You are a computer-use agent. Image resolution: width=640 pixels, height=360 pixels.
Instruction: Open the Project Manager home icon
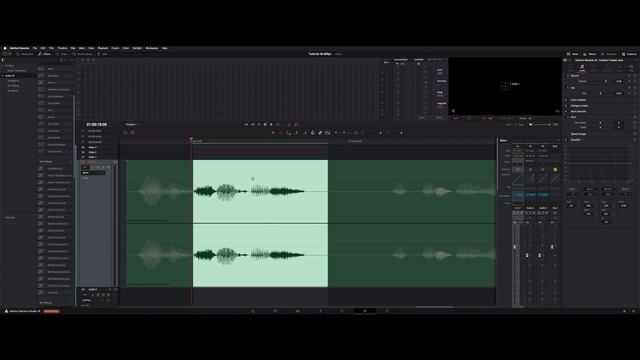624,311
